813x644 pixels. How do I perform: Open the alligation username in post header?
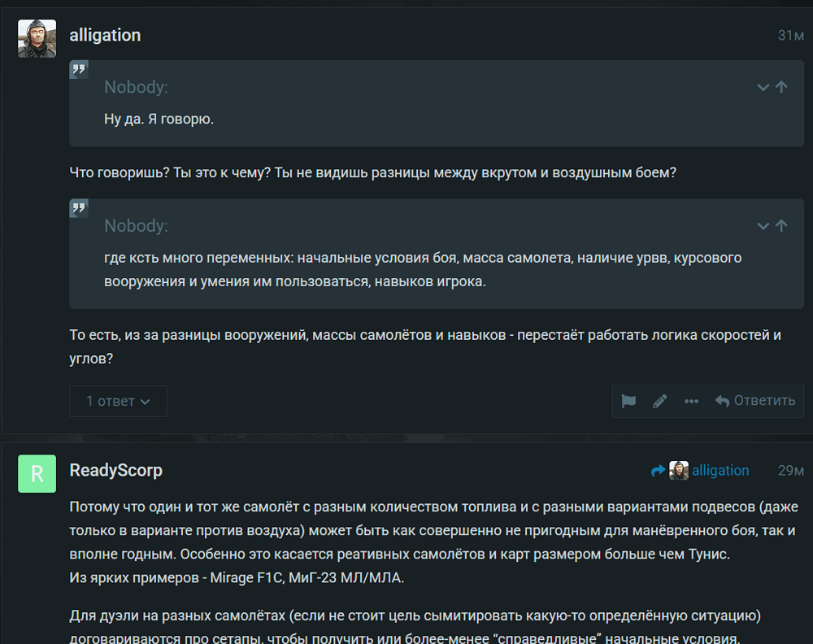[105, 35]
